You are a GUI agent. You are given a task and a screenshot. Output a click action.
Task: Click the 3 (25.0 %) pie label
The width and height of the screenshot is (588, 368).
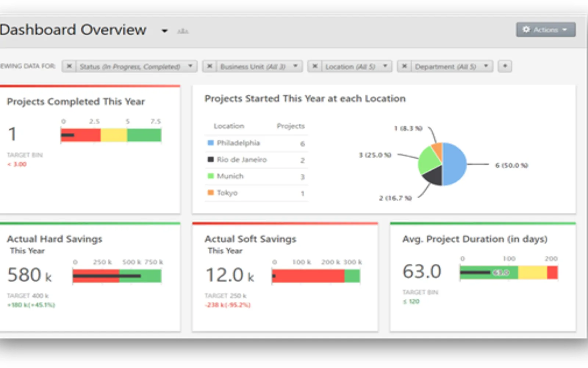375,155
